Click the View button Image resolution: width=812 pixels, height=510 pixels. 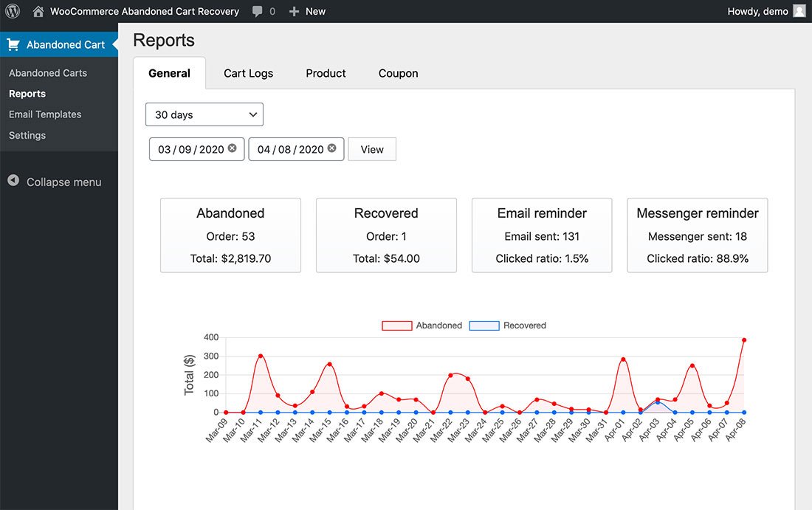click(x=372, y=149)
